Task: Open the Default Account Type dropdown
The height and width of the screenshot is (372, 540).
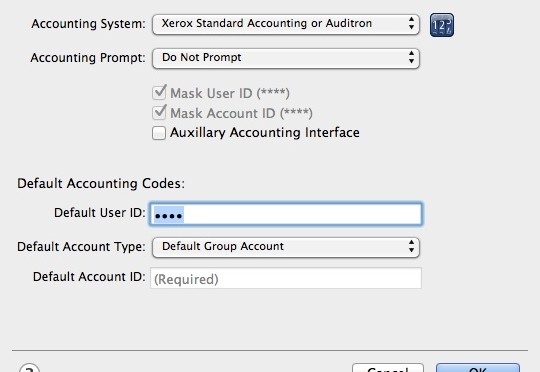Action: coord(286,247)
